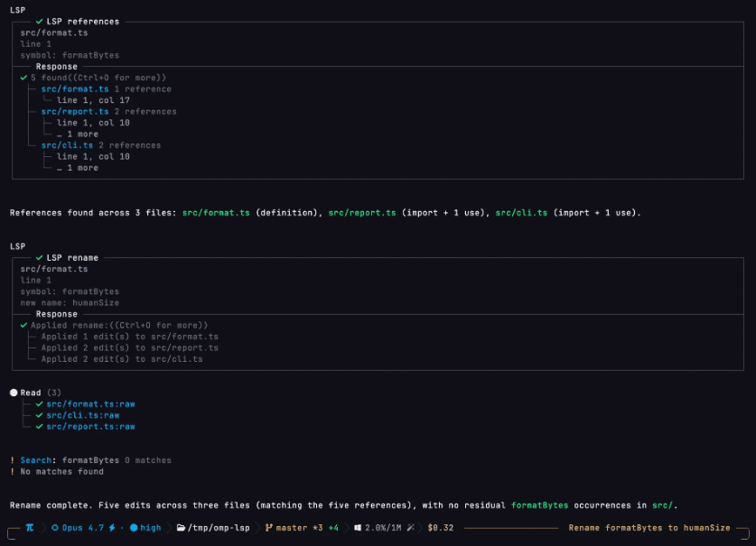Open the folder icon for /tmp/omp-lsp
Image resolution: width=756 pixels, height=546 pixels.
pyautogui.click(x=181, y=528)
